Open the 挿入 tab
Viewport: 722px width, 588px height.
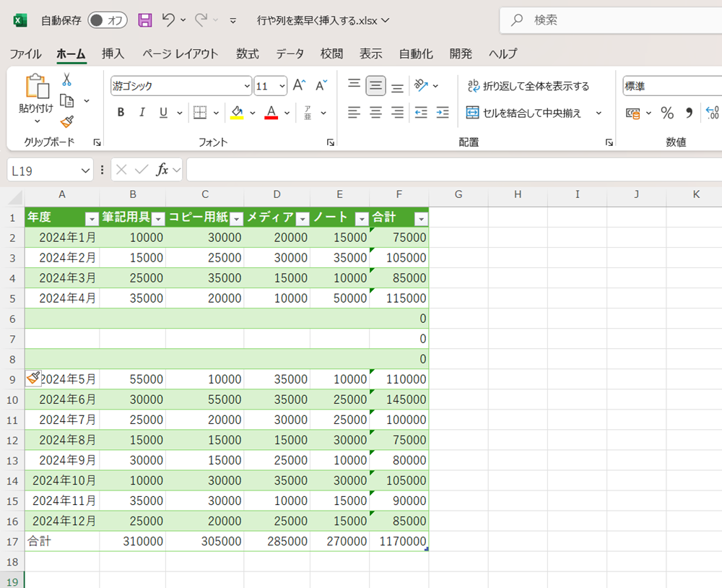113,54
